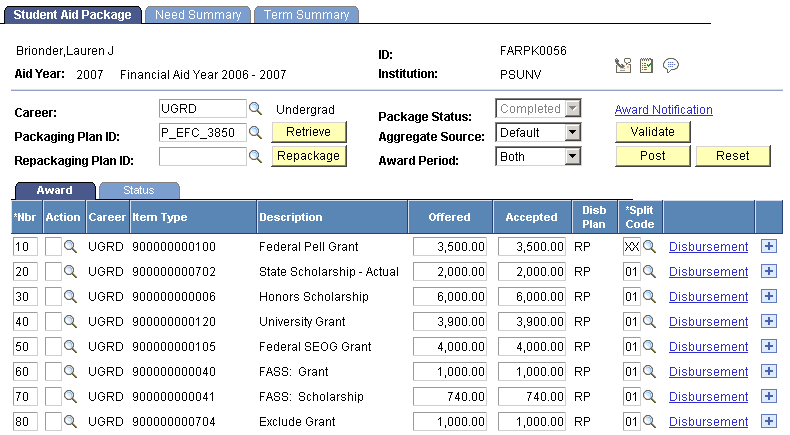Open the Award Period dropdown

pos(538,157)
